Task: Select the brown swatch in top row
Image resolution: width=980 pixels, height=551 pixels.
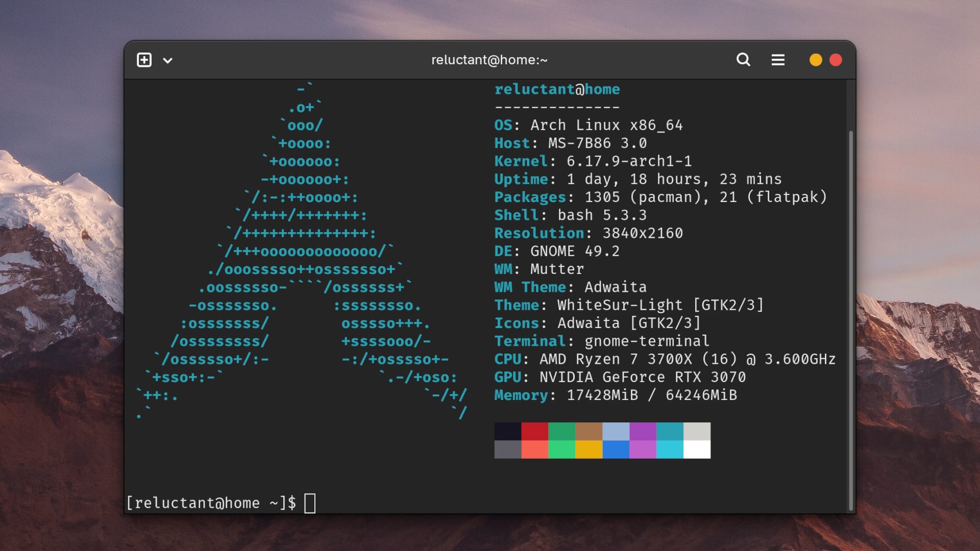Action: click(589, 431)
